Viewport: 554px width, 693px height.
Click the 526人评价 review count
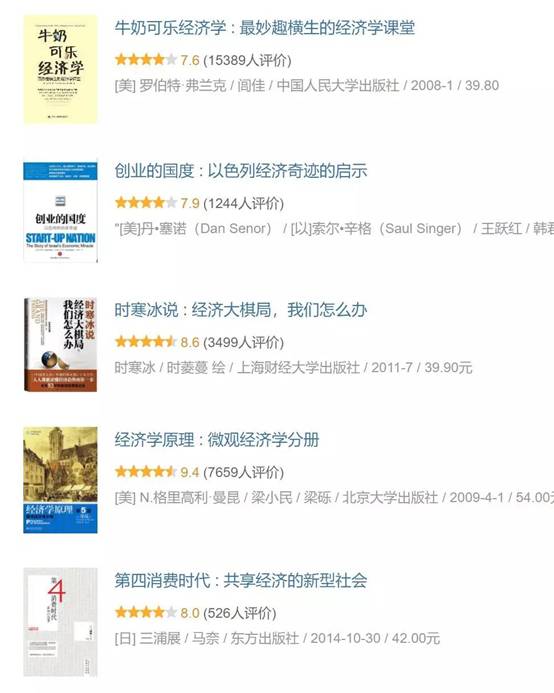[240, 613]
